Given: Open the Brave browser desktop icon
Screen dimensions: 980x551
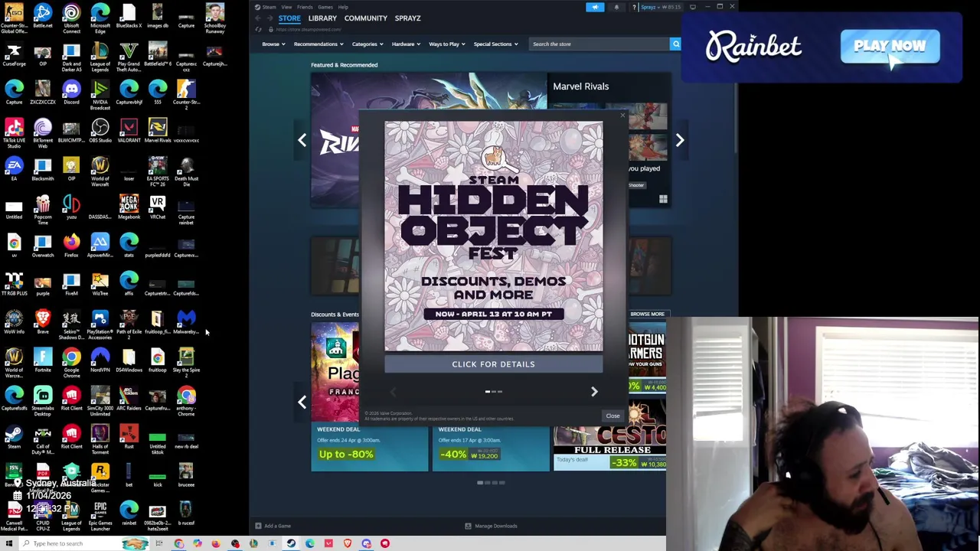Looking at the screenshot, I should point(43,322).
